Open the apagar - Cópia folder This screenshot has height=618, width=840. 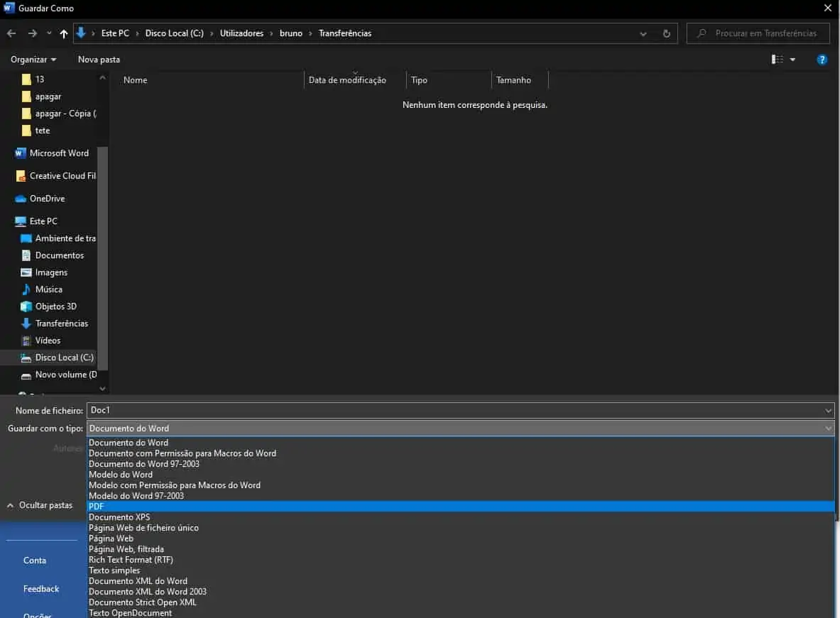[x=59, y=114]
